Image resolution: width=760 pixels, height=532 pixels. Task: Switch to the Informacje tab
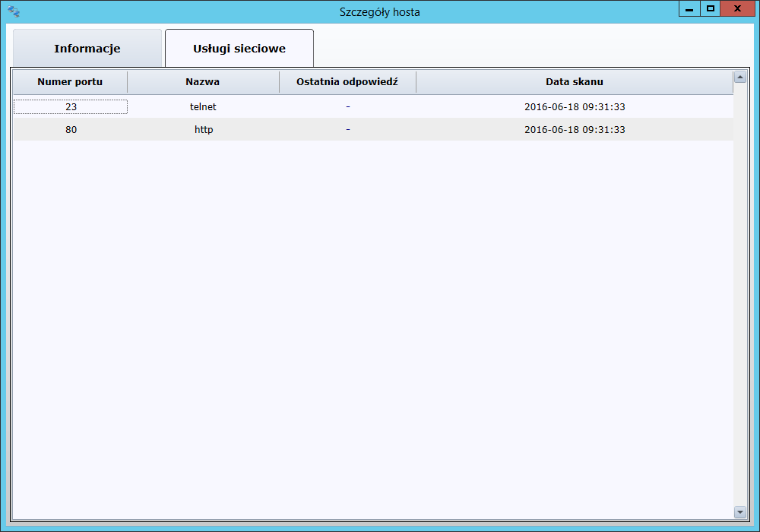[87, 49]
